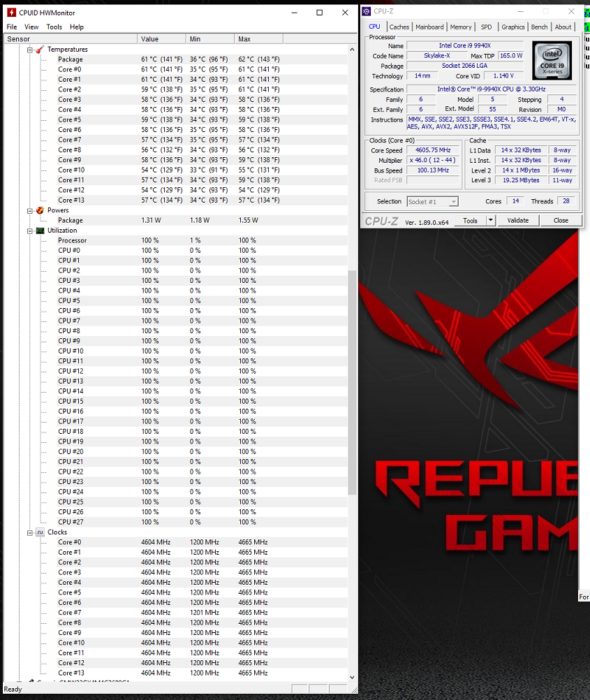
Task: Click the Clocks waveform icon
Action: 40,532
